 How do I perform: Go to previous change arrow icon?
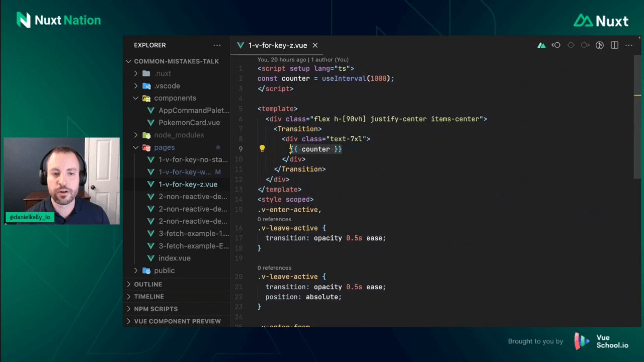[556, 45]
